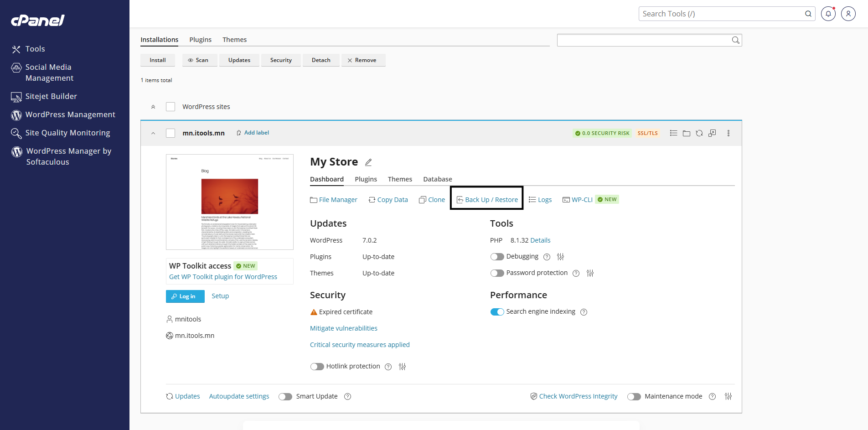Edit the My Store site title

(x=368, y=162)
